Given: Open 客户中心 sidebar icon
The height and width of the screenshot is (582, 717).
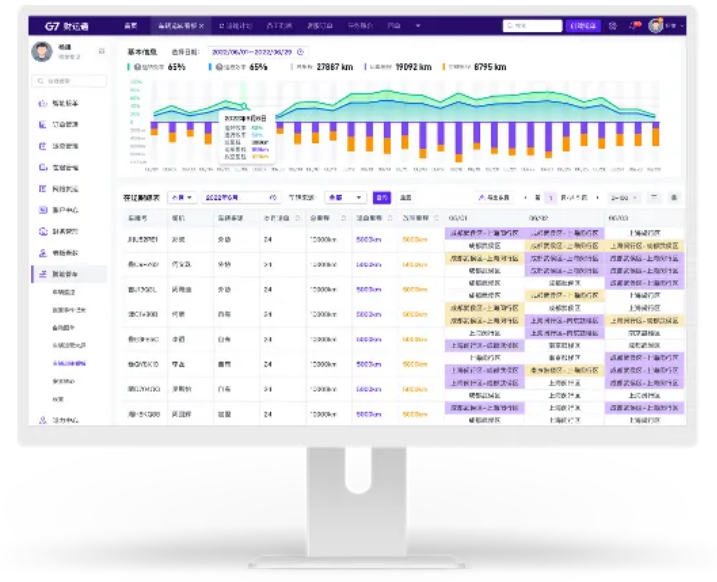Looking at the screenshot, I should point(43,210).
